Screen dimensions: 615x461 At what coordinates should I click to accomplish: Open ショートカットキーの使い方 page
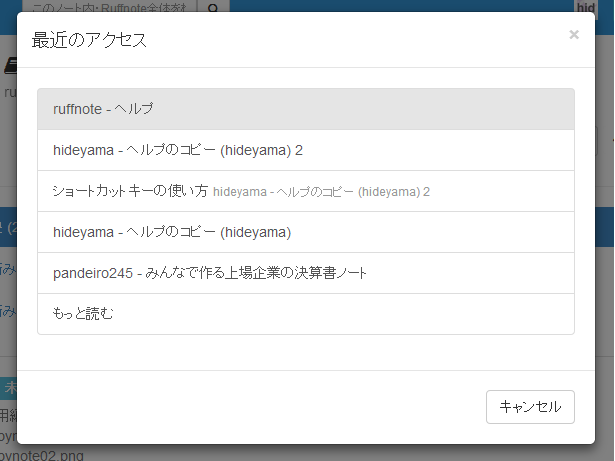pyautogui.click(x=130, y=191)
